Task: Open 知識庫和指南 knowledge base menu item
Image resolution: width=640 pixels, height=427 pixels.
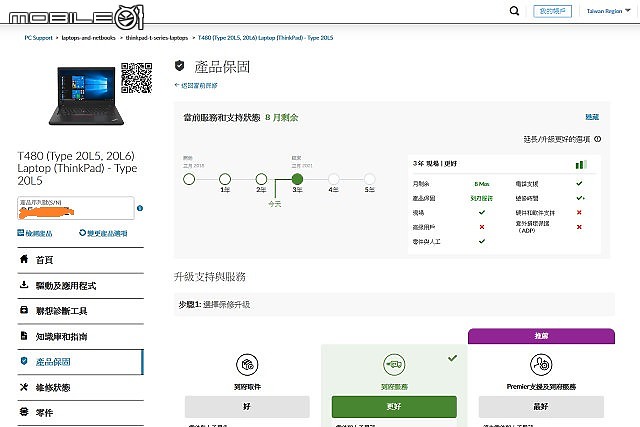Action: (80, 337)
